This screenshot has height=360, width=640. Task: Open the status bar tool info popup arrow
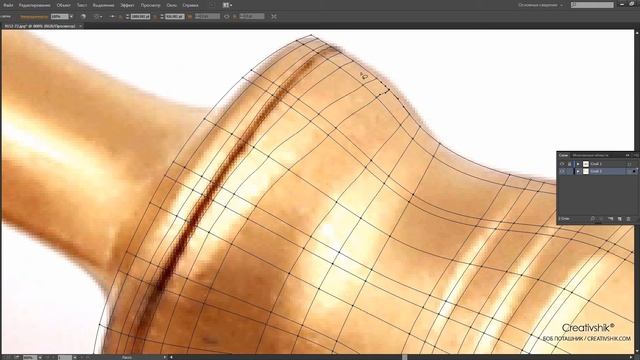pyautogui.click(x=165, y=358)
